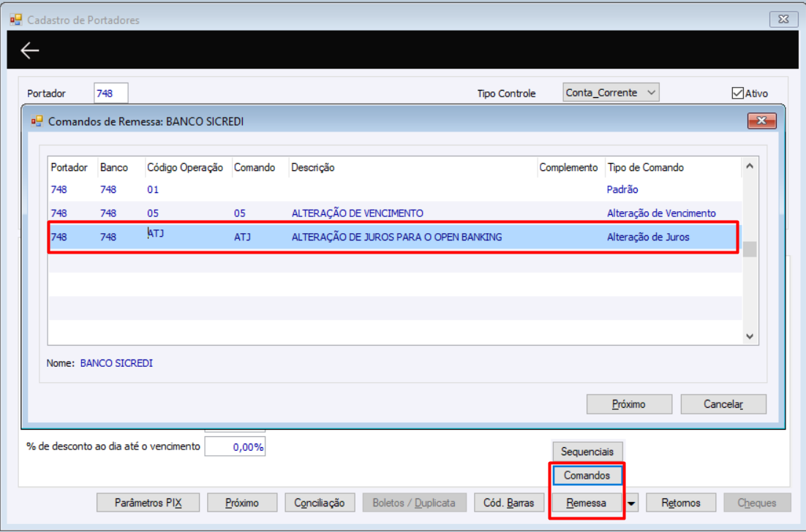806x532 pixels.
Task: Click the Código Operação 01 cell
Action: point(153,189)
